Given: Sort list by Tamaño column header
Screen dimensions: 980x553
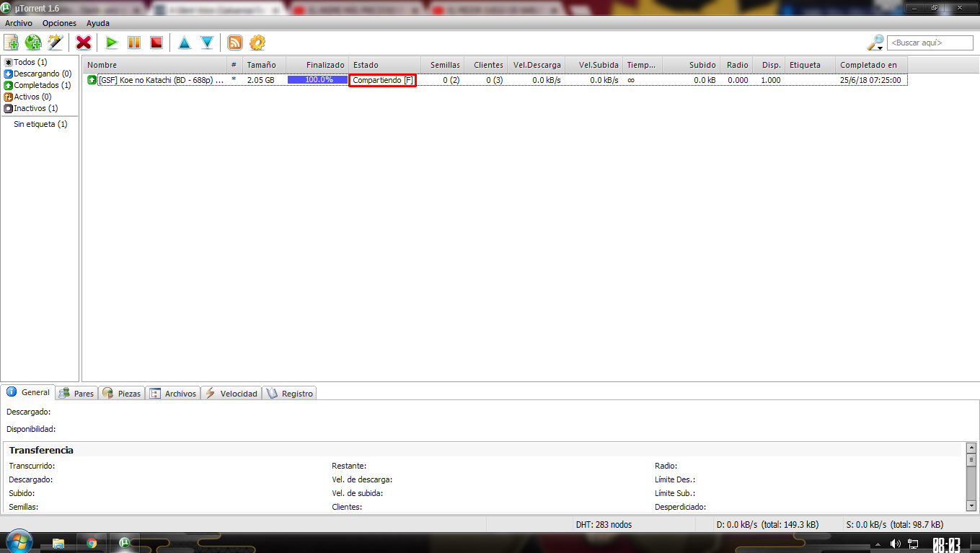Looking at the screenshot, I should click(x=261, y=65).
